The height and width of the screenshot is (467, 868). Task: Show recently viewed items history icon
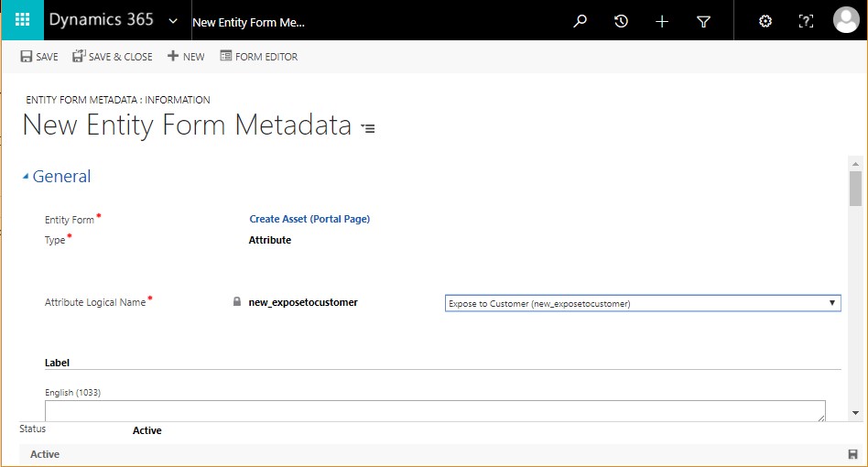[x=621, y=21]
